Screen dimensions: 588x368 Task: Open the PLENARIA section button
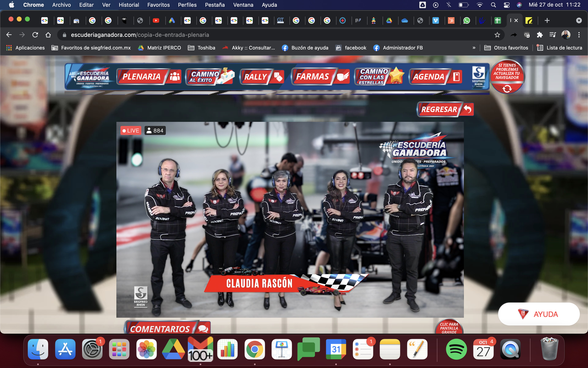pos(149,77)
